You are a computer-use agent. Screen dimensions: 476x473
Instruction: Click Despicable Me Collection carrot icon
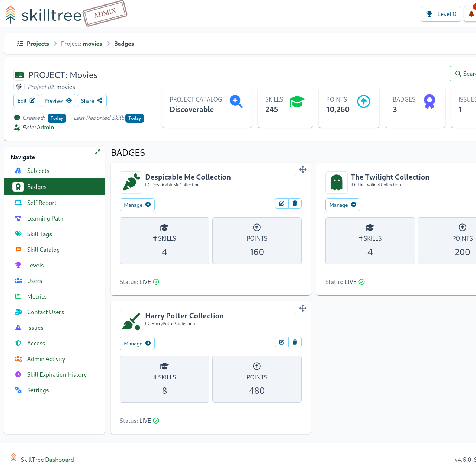[x=131, y=182]
